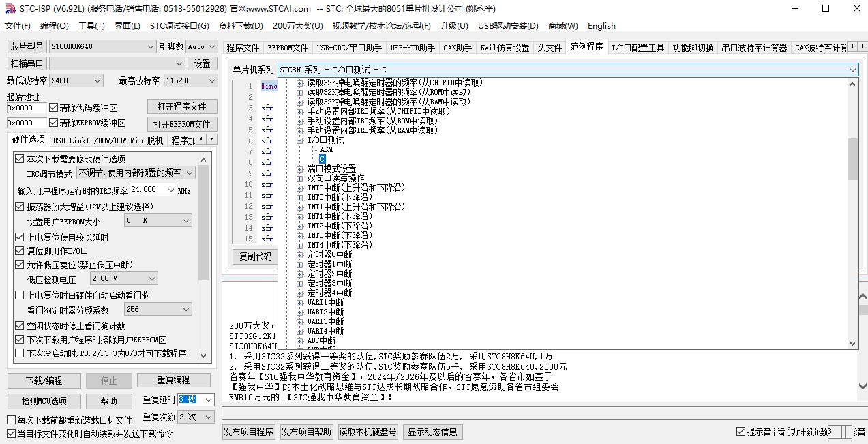The image size is (868, 444).
Task: Toggle 清除代码缓冲区 checkbox
Action: coord(54,108)
